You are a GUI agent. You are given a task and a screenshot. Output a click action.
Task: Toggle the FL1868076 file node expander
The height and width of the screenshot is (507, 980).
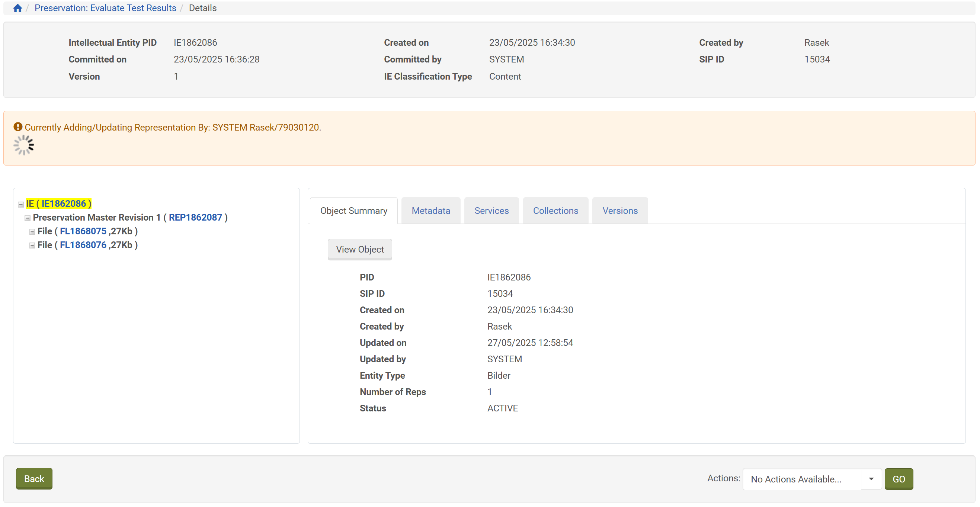click(32, 246)
